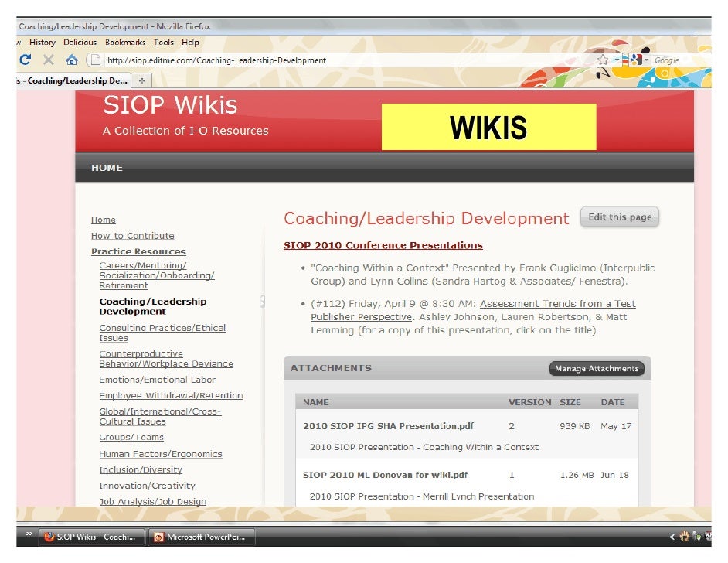Click the Edit this page button
The height and width of the screenshot is (563, 728).
click(619, 217)
